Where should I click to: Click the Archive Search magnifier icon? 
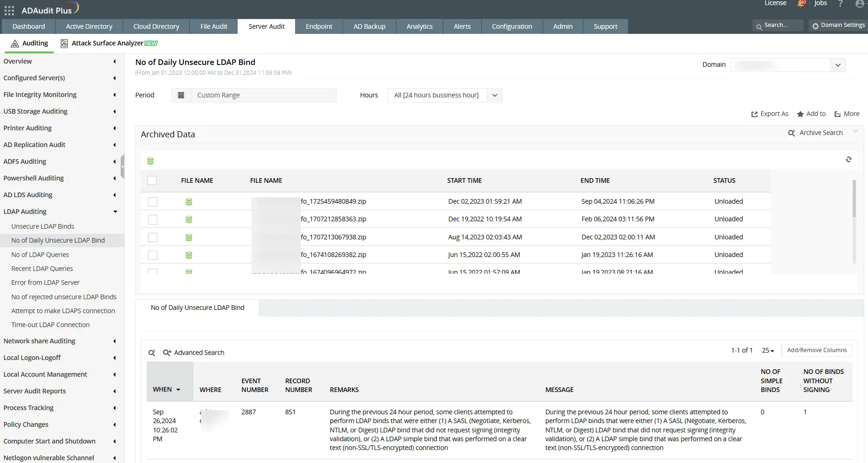click(x=791, y=133)
